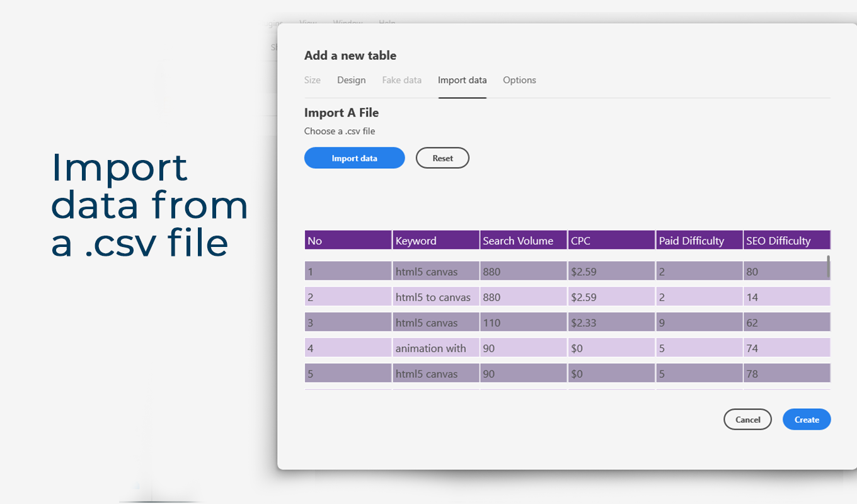This screenshot has height=504, width=857.
Task: Select the CPC header cell
Action: (612, 240)
